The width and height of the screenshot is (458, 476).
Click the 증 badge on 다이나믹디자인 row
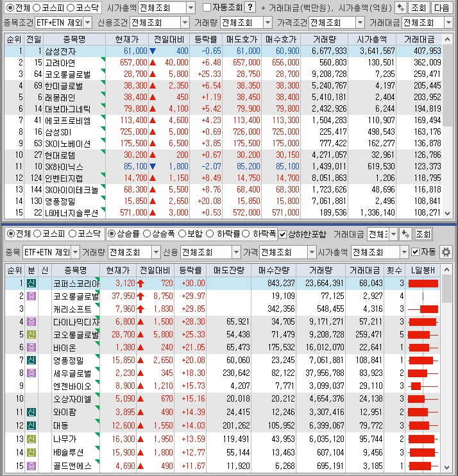(31, 321)
